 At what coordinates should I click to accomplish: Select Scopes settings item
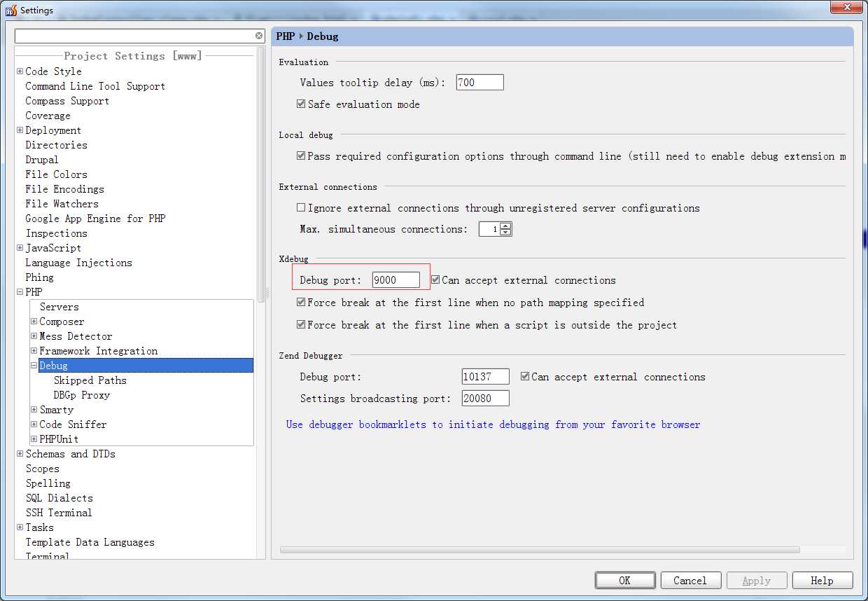pyautogui.click(x=42, y=468)
